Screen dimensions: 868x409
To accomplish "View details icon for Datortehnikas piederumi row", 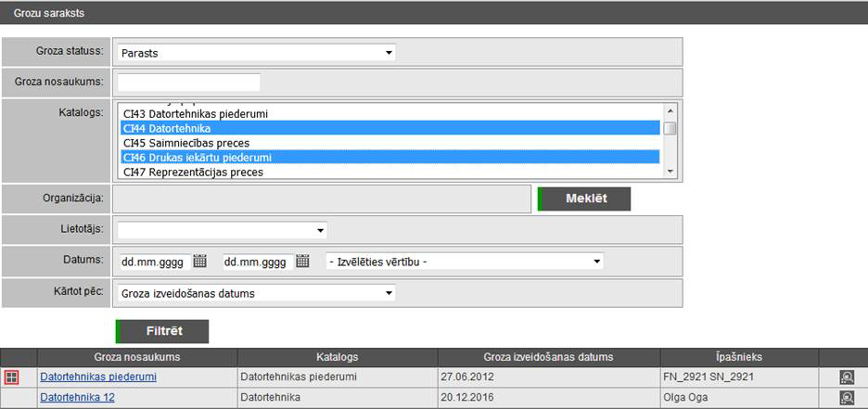I will [846, 377].
